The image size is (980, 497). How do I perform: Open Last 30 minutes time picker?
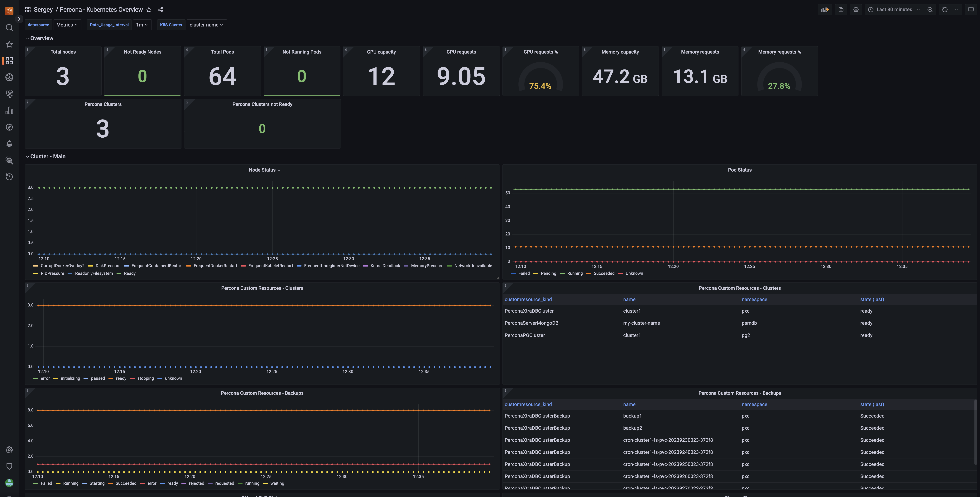[x=894, y=10]
